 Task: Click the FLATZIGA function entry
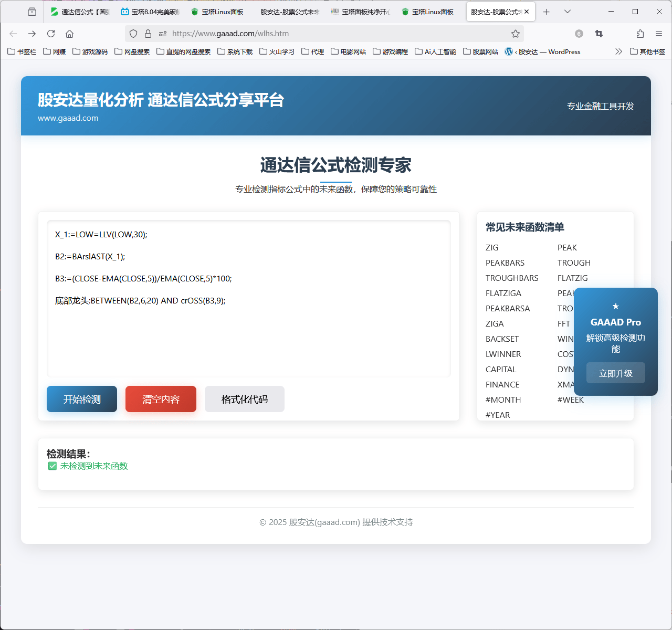(x=503, y=293)
